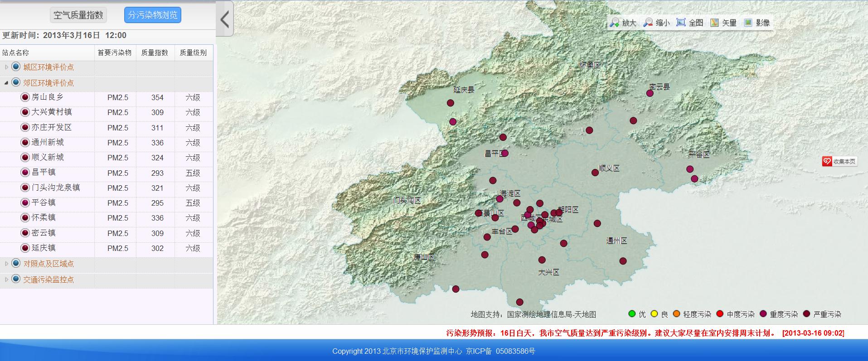Viewport: 868px width, 361px height.
Task: Click the station marker next to 顺义区
Action: (595, 173)
